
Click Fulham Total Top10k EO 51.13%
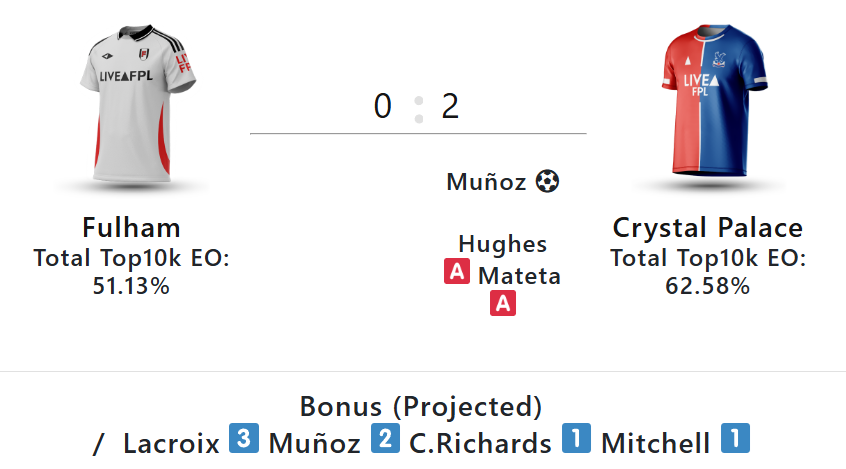click(x=132, y=272)
